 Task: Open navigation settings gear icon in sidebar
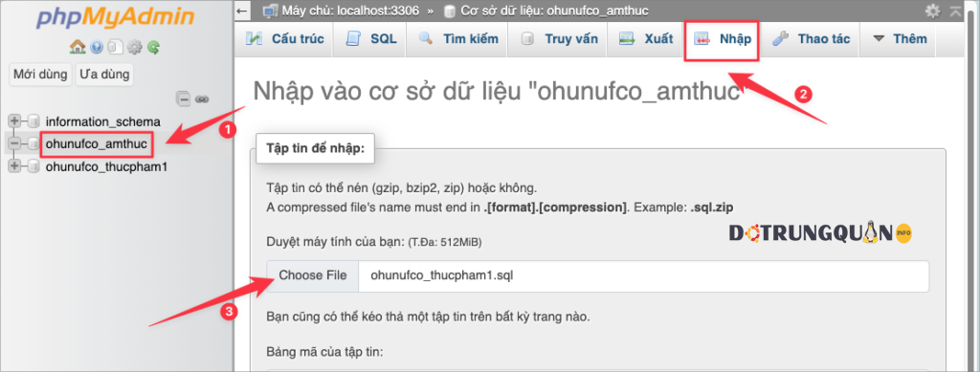[x=134, y=47]
